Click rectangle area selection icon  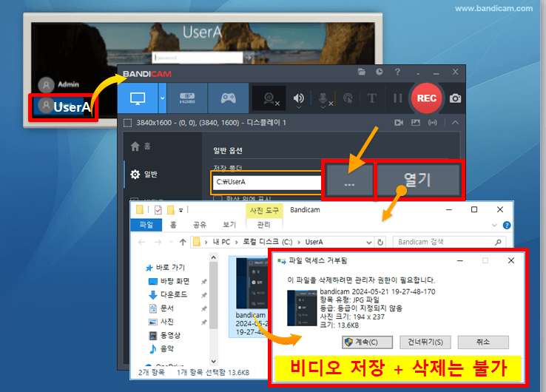(127, 123)
